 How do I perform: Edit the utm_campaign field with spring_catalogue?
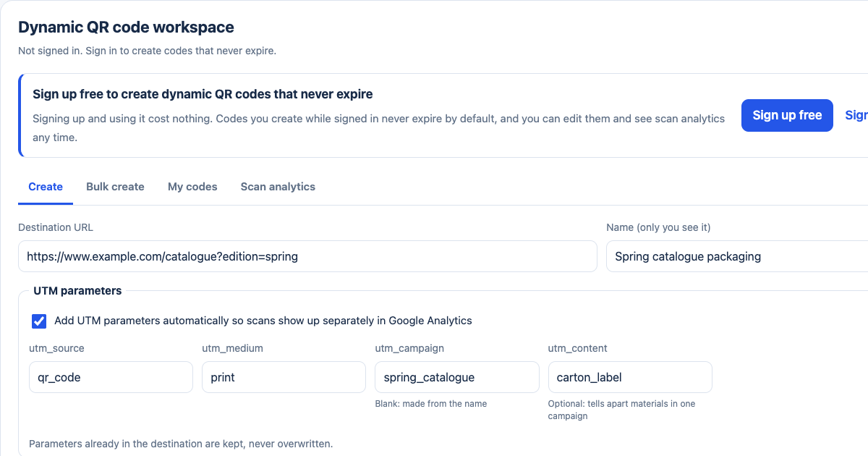[457, 377]
